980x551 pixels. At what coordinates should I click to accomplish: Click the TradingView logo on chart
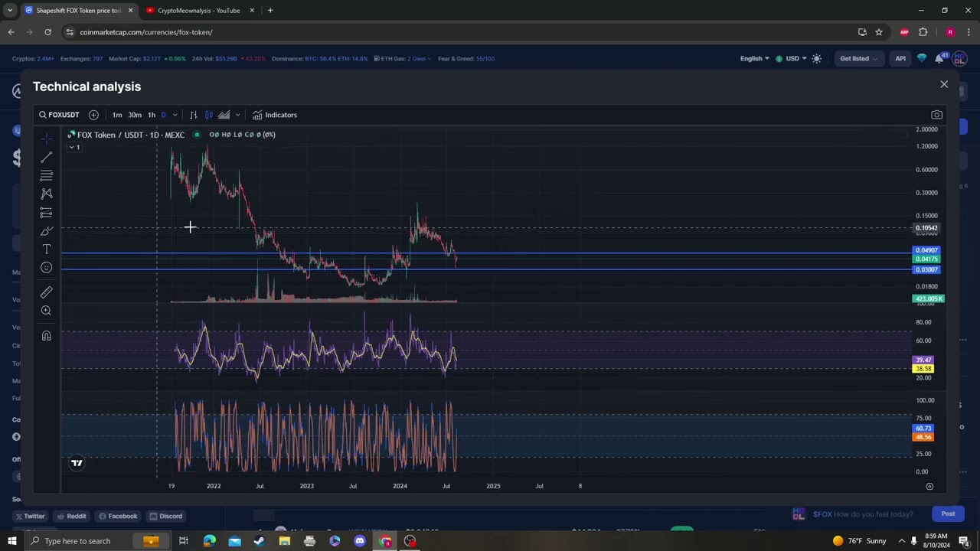pyautogui.click(x=77, y=462)
